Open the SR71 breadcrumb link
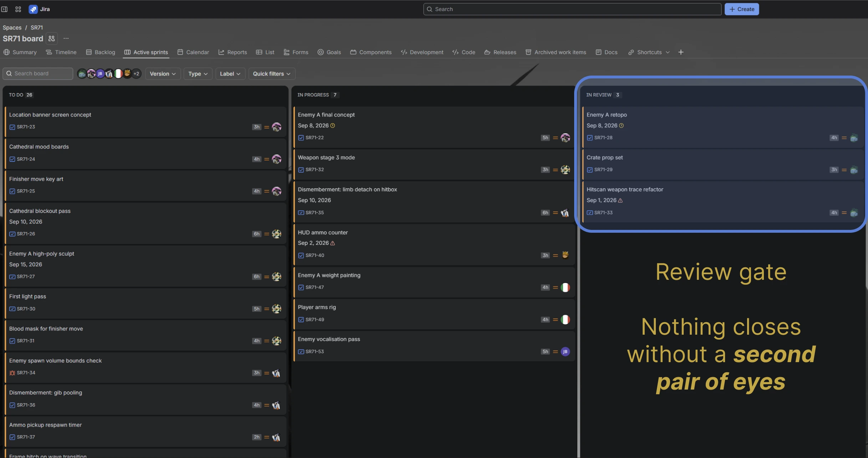The image size is (868, 458). [37, 27]
